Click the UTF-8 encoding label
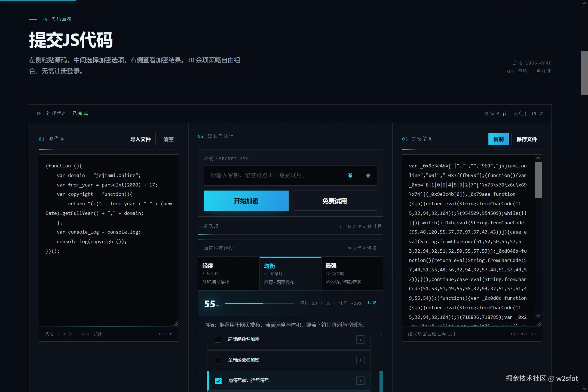Screen dimensions: 588x392 coord(166,334)
